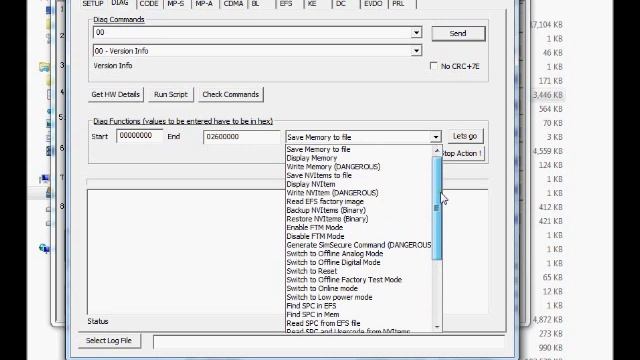
Task: Click the 3,446 KB file size entry
Action: tap(548, 95)
